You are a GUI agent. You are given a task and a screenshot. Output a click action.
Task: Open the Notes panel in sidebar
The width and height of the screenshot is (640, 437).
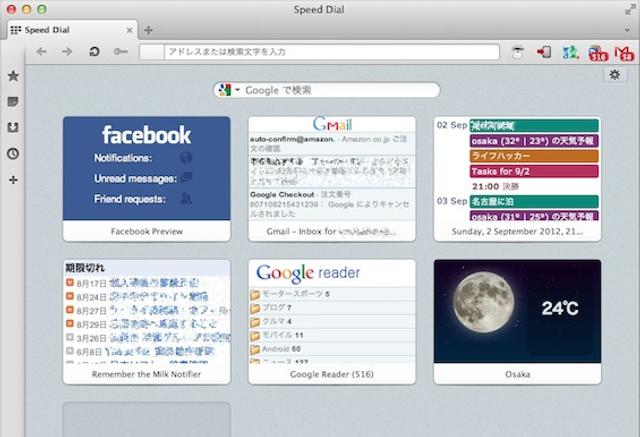tap(13, 102)
